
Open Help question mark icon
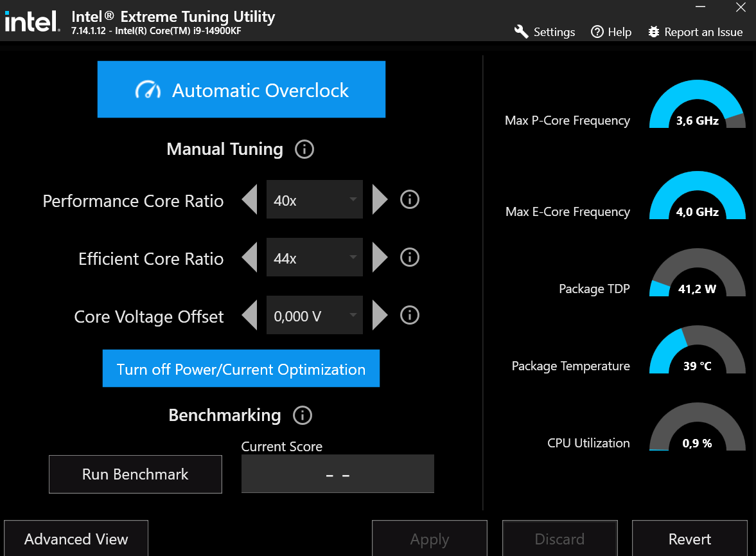(597, 32)
